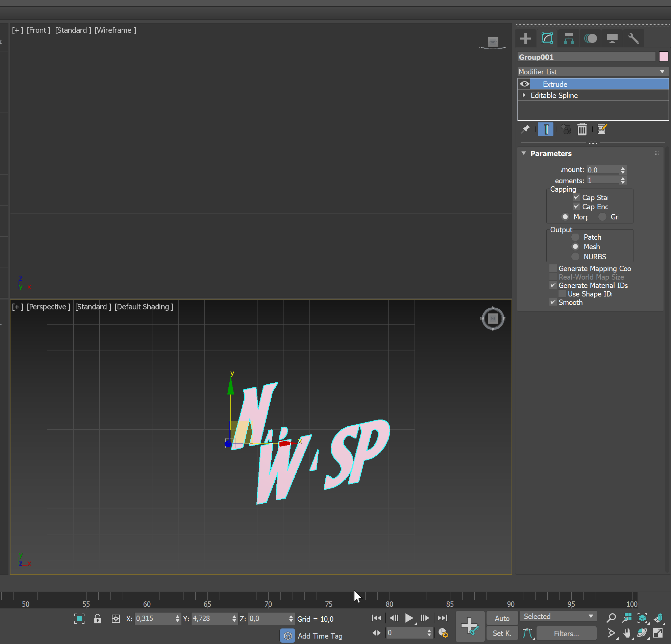Switch to the Hierarchy panel

569,38
